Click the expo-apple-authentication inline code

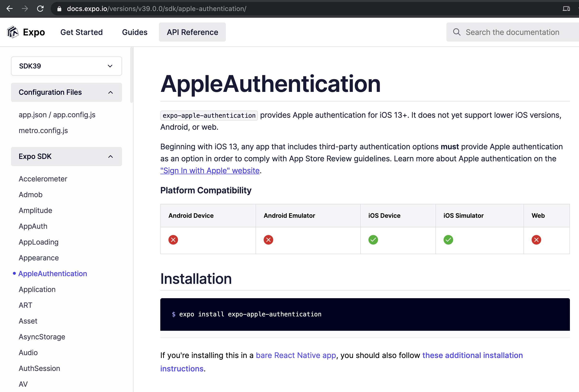[209, 115]
